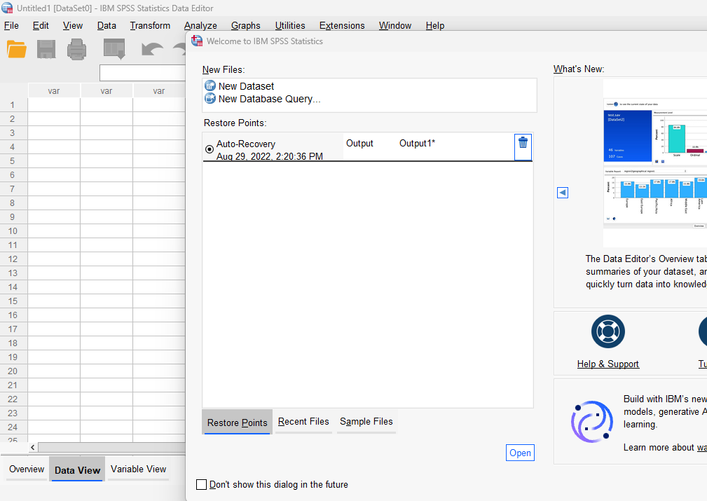Image resolution: width=707 pixels, height=501 pixels.
Task: Click the Recall recent dialogs toolbar icon
Action: tap(115, 49)
